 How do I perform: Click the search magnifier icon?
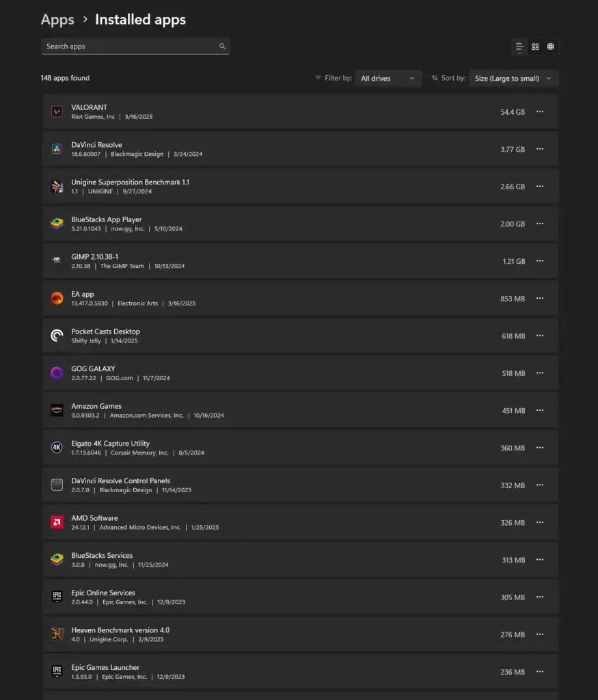pyautogui.click(x=222, y=46)
